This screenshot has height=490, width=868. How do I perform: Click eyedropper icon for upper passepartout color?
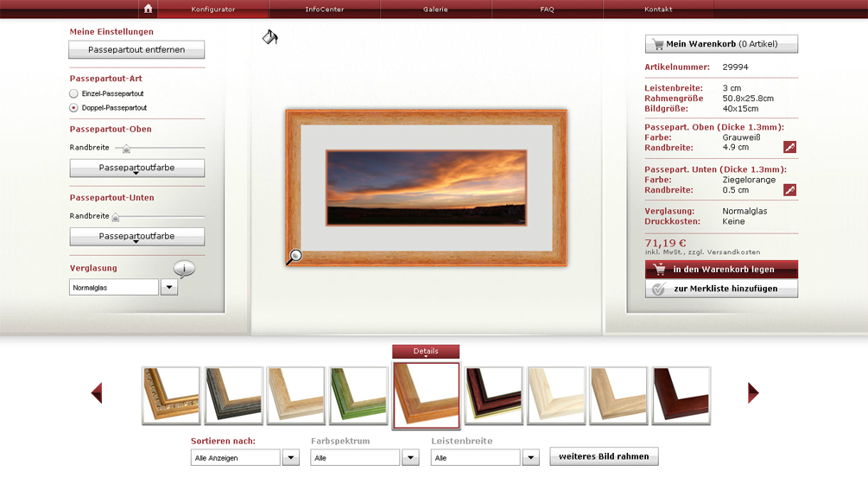(789, 148)
